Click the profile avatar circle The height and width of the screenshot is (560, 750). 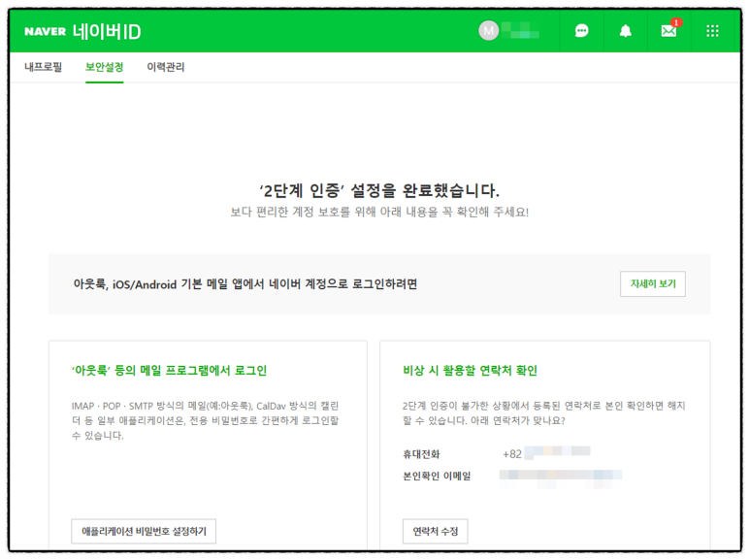click(488, 31)
